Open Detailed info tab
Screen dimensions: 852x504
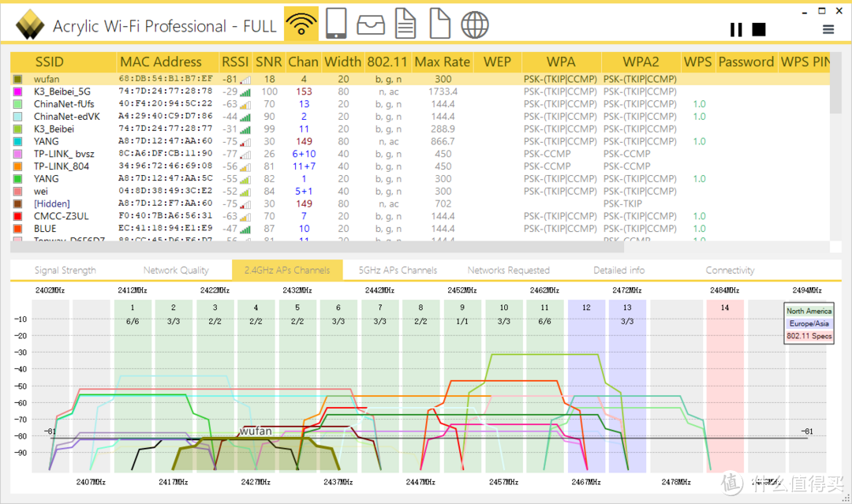pyautogui.click(x=619, y=270)
